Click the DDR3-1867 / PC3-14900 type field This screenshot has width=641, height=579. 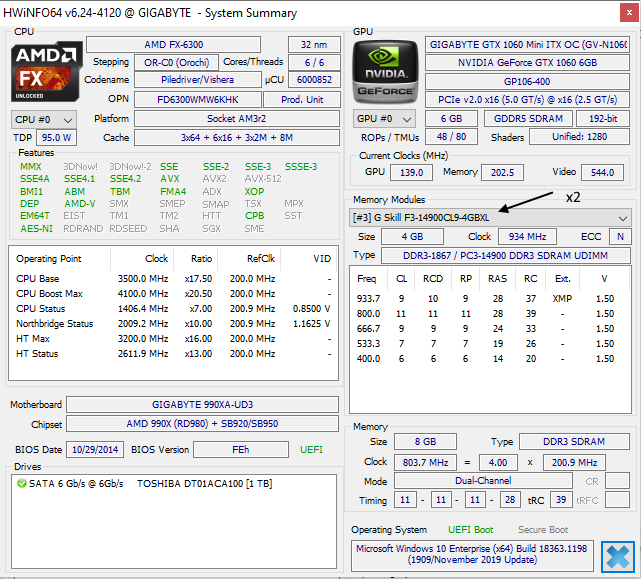click(x=505, y=256)
